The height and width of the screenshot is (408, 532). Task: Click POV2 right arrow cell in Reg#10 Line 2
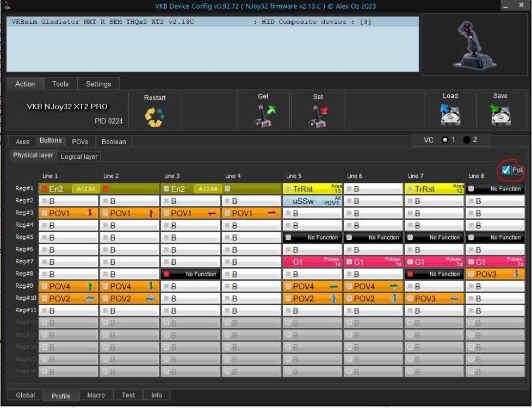[x=129, y=298]
